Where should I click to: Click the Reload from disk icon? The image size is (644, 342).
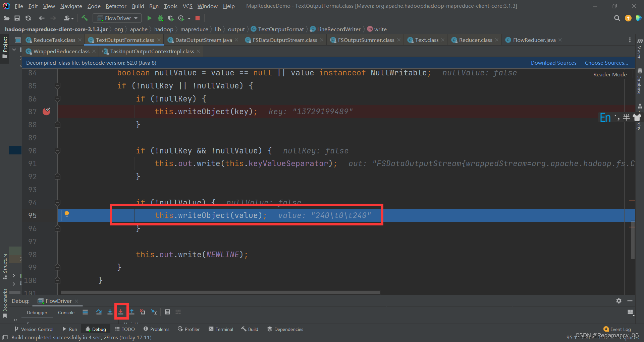click(x=28, y=18)
